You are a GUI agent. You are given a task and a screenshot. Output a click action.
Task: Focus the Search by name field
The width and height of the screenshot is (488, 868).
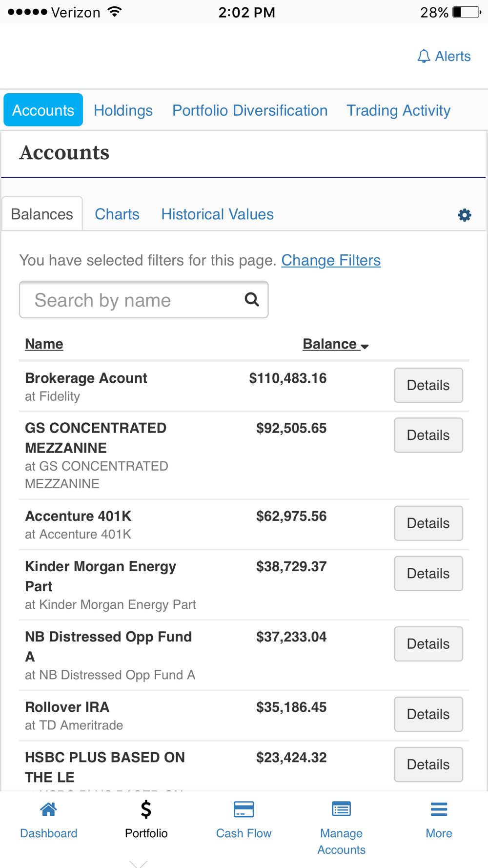143,300
